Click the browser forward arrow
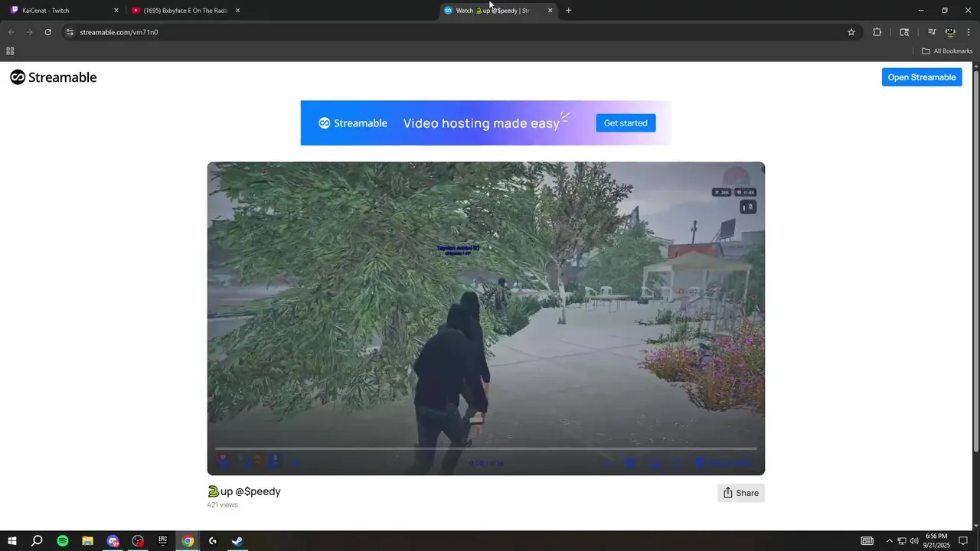This screenshot has width=980, height=551. pos(29,32)
